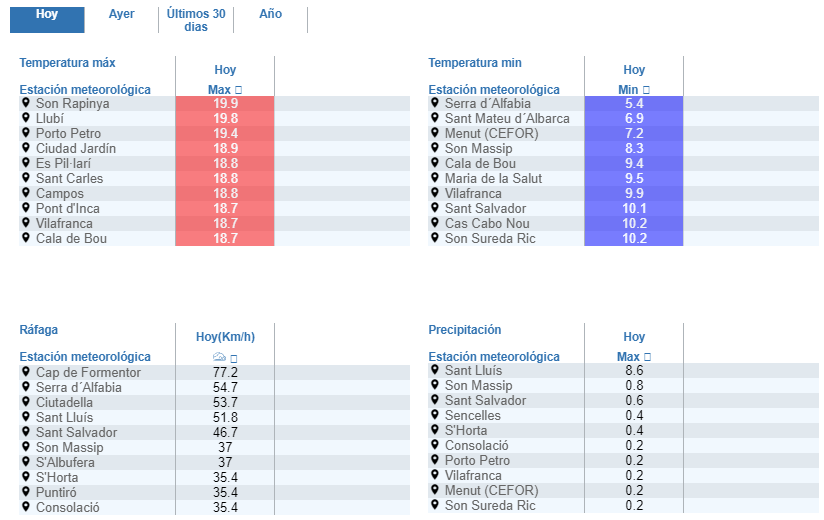Open the Últimos 30 días tab

click(196, 20)
